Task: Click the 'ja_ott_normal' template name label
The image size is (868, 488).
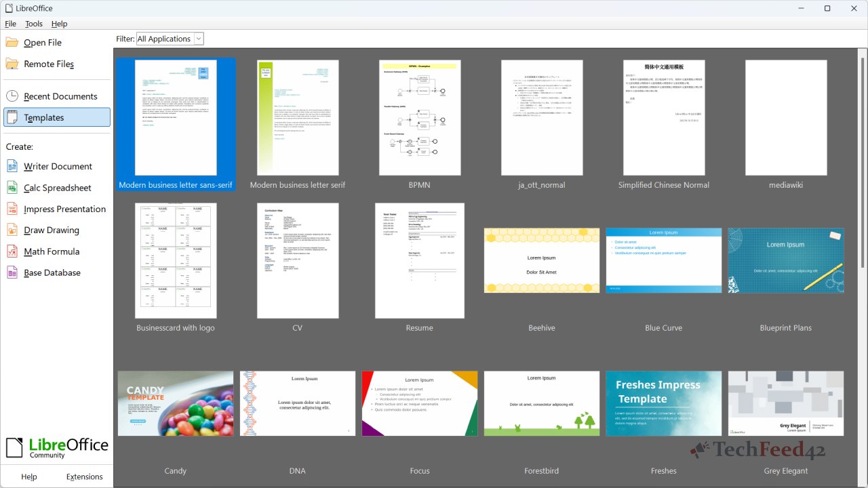Action: point(542,185)
